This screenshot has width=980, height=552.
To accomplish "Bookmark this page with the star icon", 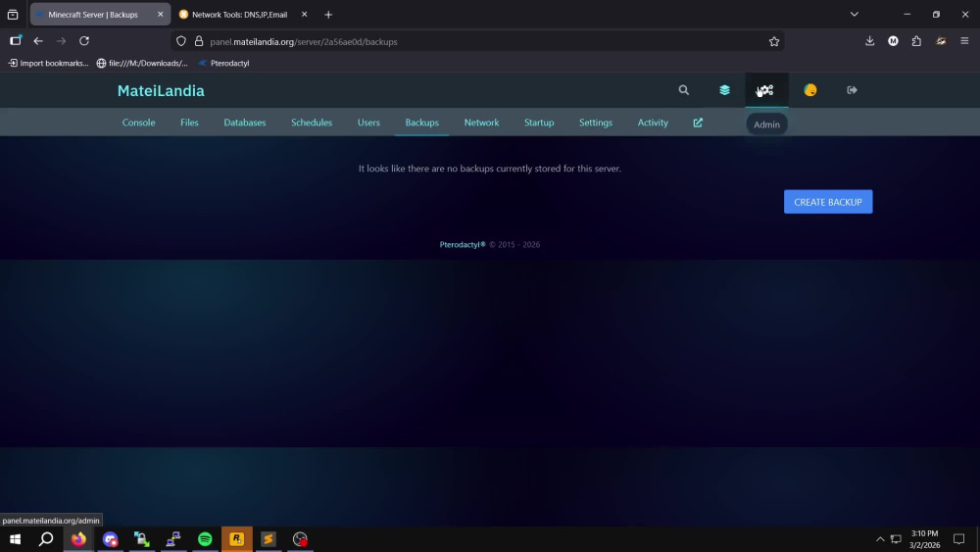I will click(x=774, y=42).
